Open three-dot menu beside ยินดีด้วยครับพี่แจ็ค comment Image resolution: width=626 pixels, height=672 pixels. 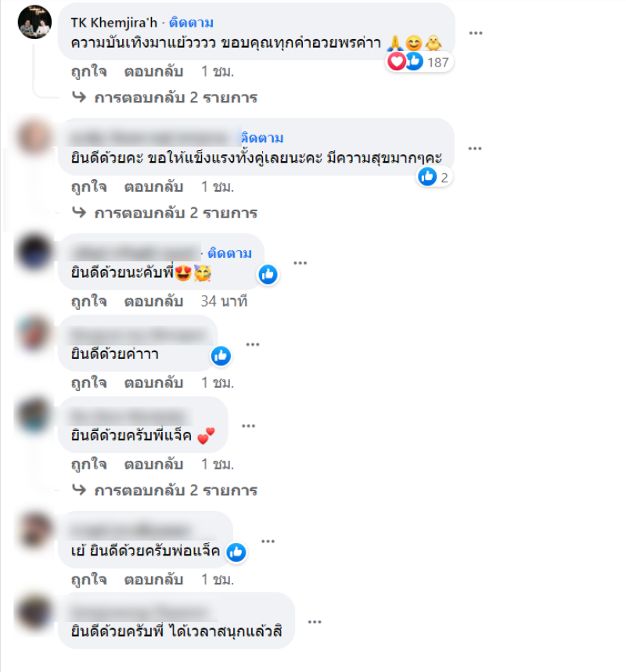click(x=249, y=426)
